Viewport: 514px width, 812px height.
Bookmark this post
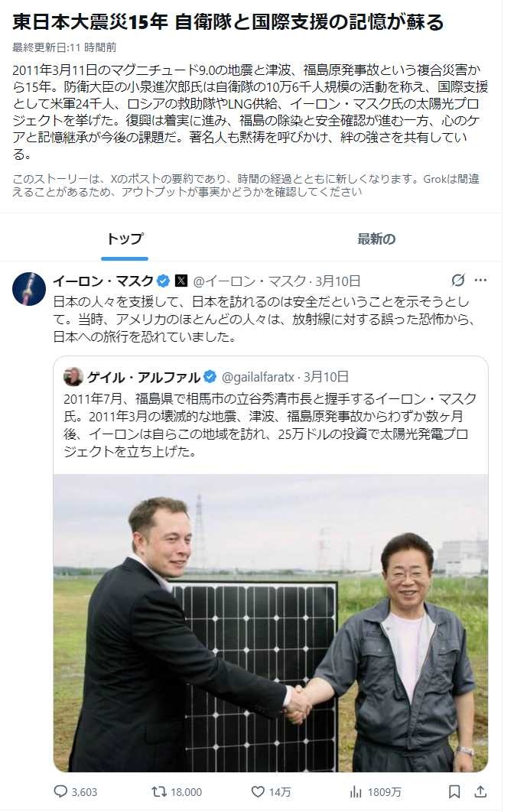(454, 791)
